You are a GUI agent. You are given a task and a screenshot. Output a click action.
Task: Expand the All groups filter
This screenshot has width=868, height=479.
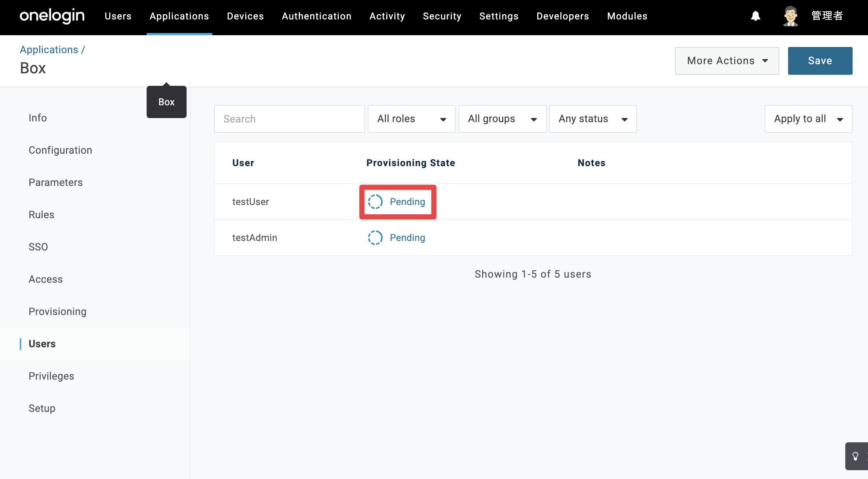click(x=502, y=119)
